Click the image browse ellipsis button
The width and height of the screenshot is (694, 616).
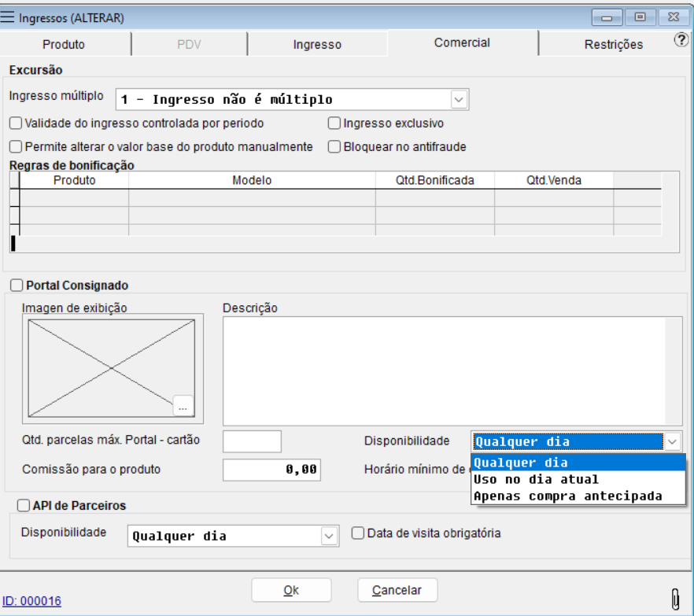point(183,406)
